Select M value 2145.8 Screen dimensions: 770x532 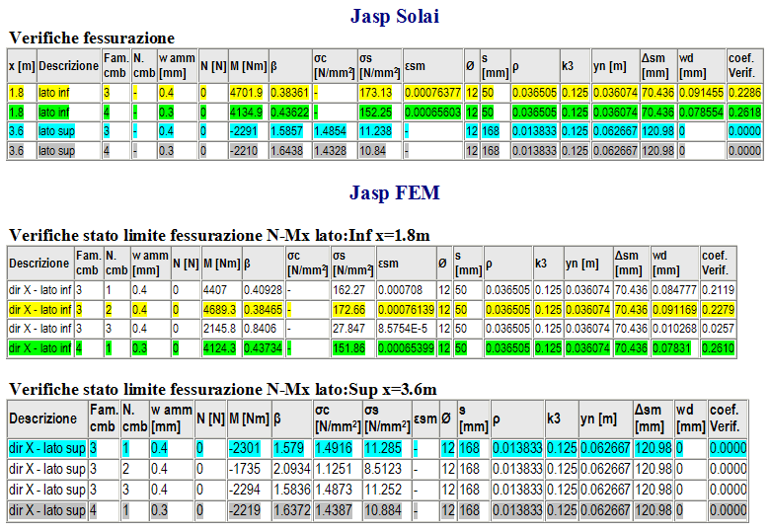point(219,329)
